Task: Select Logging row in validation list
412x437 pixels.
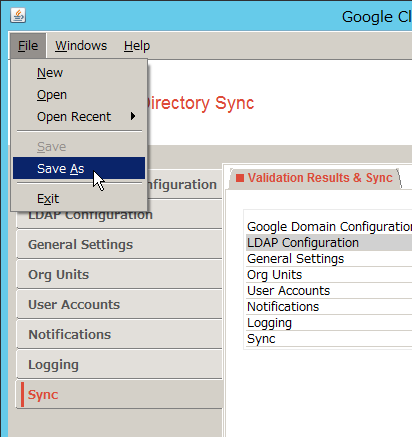Action: coord(329,323)
